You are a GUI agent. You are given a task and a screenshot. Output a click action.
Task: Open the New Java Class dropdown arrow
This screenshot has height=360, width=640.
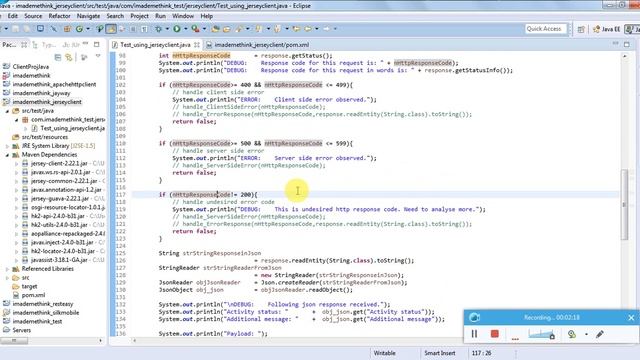(88, 29)
